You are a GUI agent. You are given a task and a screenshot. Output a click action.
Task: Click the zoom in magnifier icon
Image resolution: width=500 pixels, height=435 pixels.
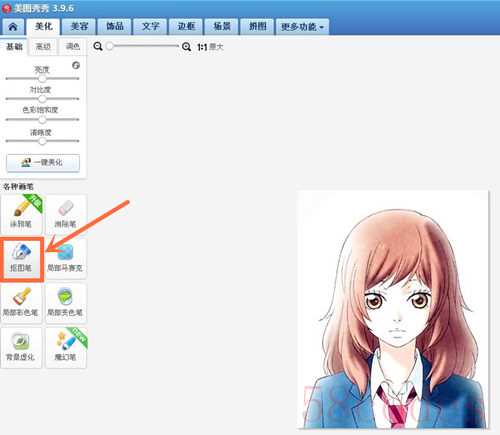pos(186,47)
